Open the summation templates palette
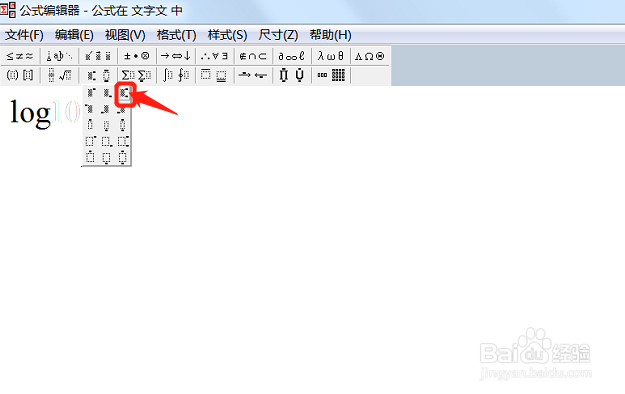 [137, 75]
